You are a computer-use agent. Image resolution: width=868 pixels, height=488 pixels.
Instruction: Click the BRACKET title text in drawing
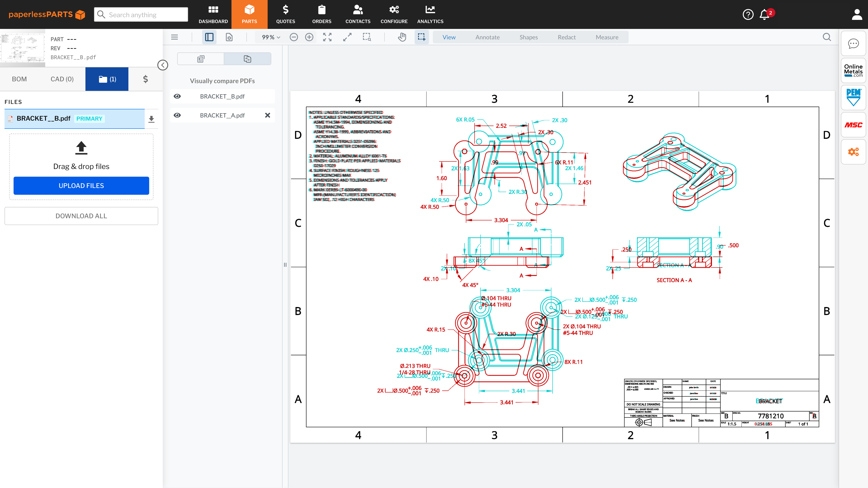pyautogui.click(x=769, y=401)
